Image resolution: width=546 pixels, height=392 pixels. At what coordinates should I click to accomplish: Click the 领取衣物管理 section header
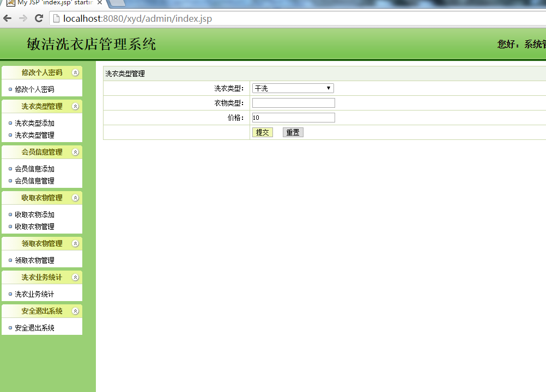pyautogui.click(x=42, y=243)
